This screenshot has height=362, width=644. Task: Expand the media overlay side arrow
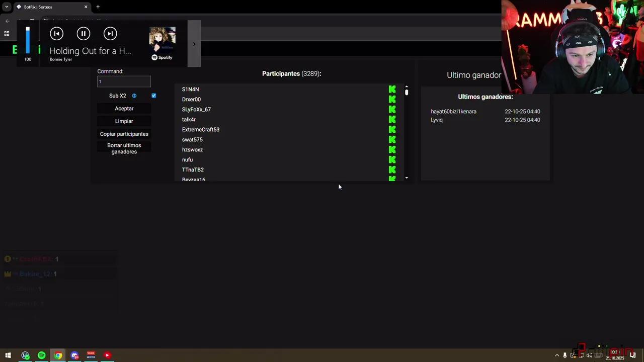(194, 44)
